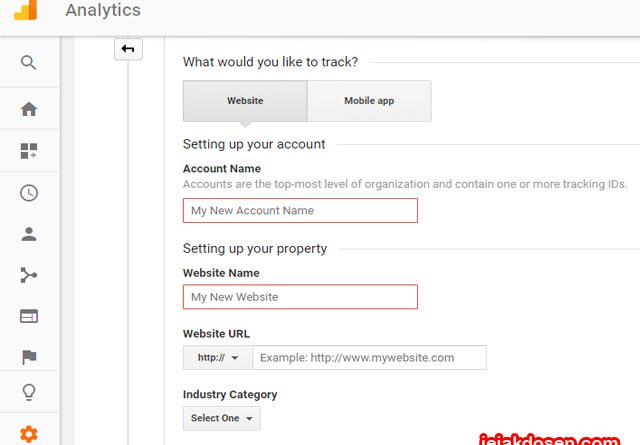Click the back arrow button
640x445 pixels.
pyautogui.click(x=128, y=49)
